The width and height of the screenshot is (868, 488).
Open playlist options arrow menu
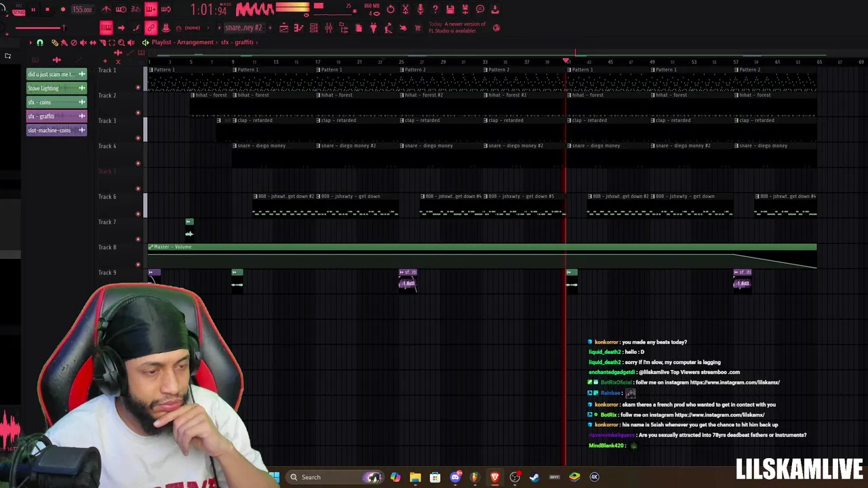coord(31,43)
